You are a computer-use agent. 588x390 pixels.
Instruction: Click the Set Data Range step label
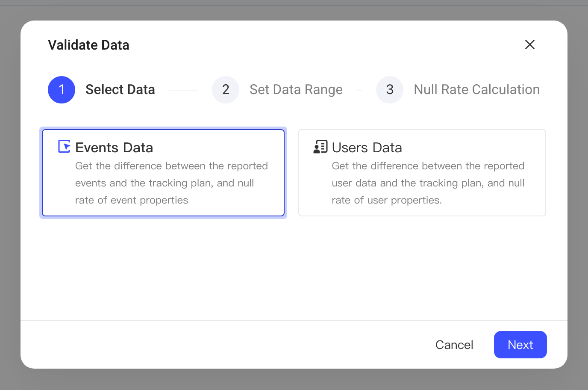click(x=296, y=90)
